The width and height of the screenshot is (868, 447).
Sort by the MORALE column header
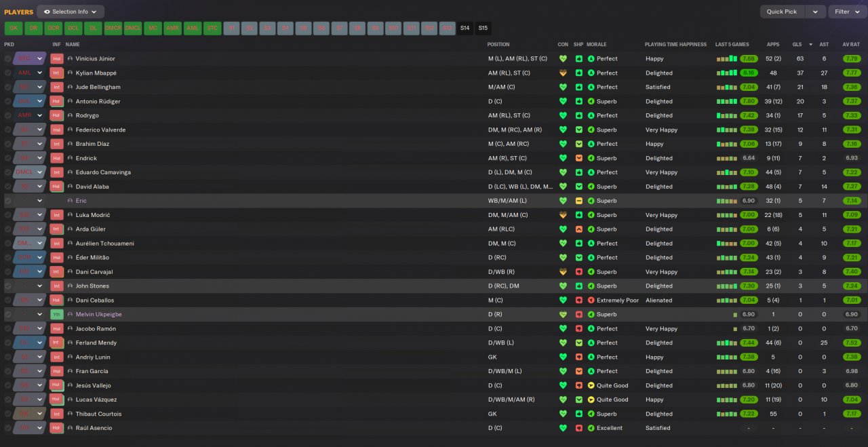point(597,44)
